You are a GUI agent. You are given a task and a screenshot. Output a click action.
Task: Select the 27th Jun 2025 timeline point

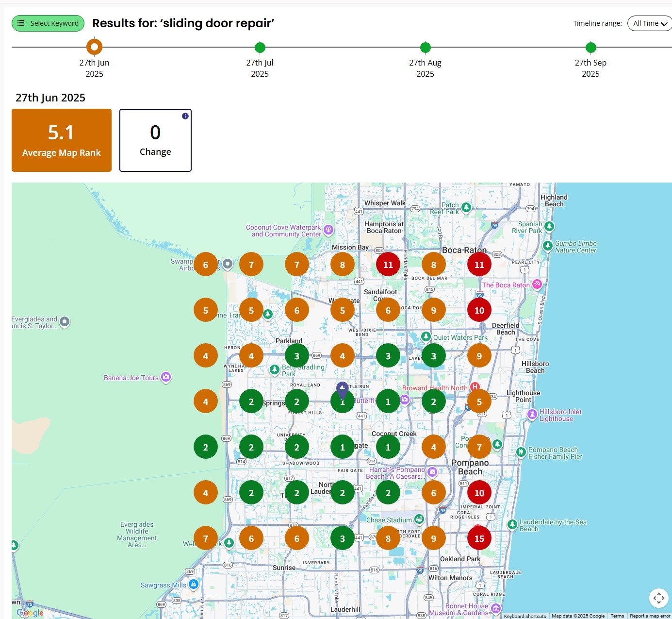click(x=94, y=47)
